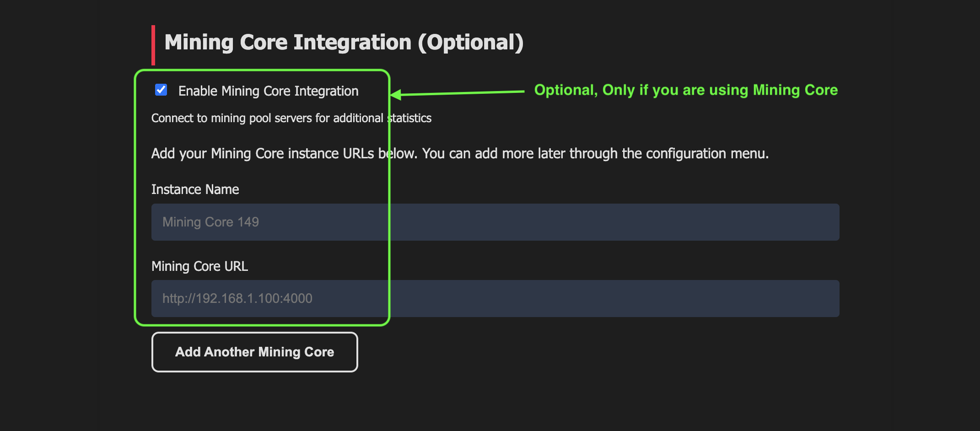
Task: Click the green arrow pointing to checkbox
Action: pos(458,93)
